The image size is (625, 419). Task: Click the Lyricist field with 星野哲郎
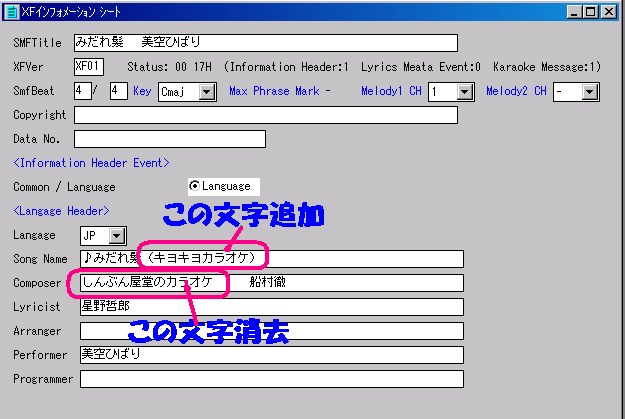272,307
